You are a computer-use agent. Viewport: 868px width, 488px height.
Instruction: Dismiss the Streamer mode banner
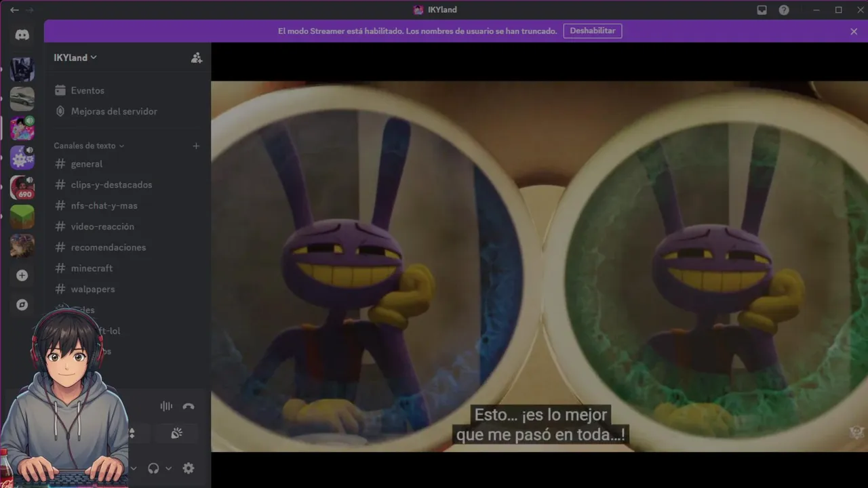(854, 31)
